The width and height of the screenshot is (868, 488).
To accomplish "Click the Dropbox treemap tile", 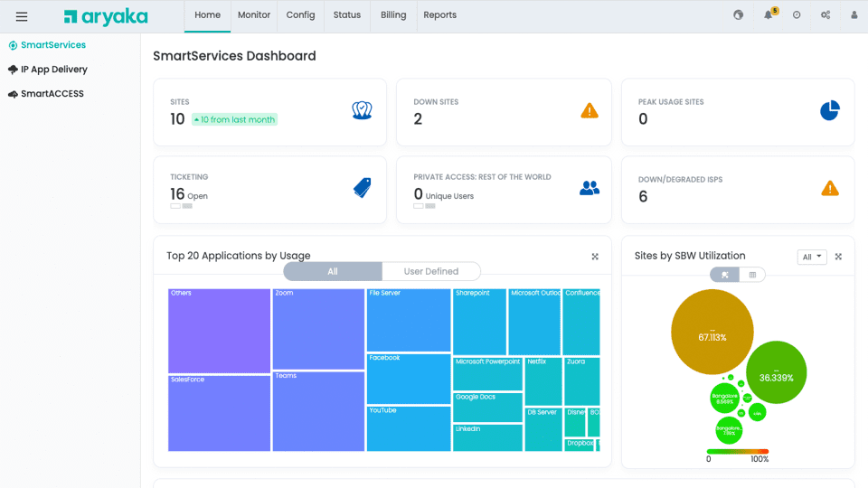I will pos(579,445).
